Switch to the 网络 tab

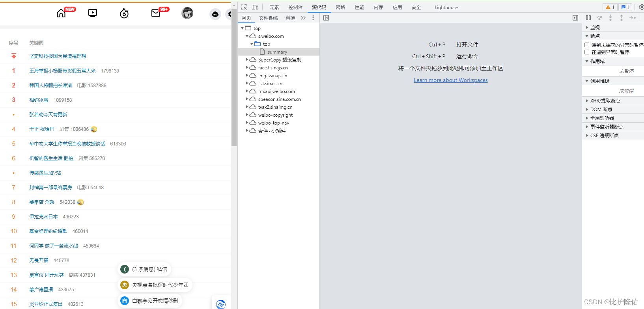click(x=340, y=7)
